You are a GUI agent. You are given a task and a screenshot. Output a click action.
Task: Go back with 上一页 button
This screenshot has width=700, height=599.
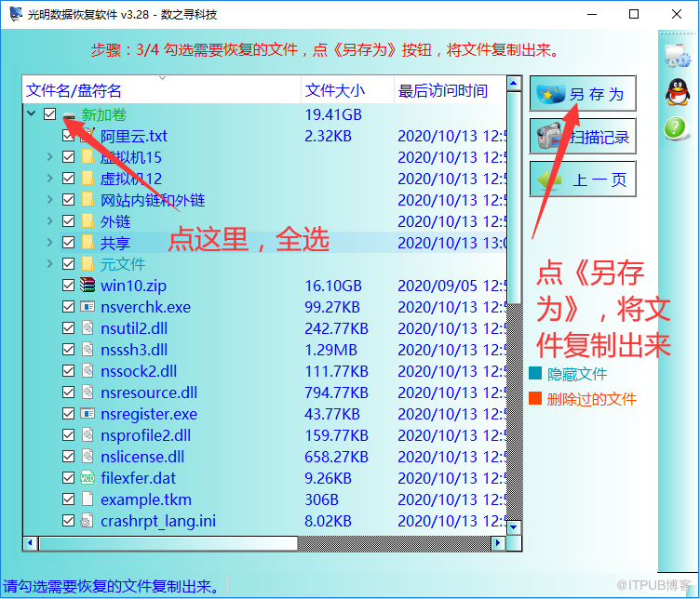coord(583,180)
